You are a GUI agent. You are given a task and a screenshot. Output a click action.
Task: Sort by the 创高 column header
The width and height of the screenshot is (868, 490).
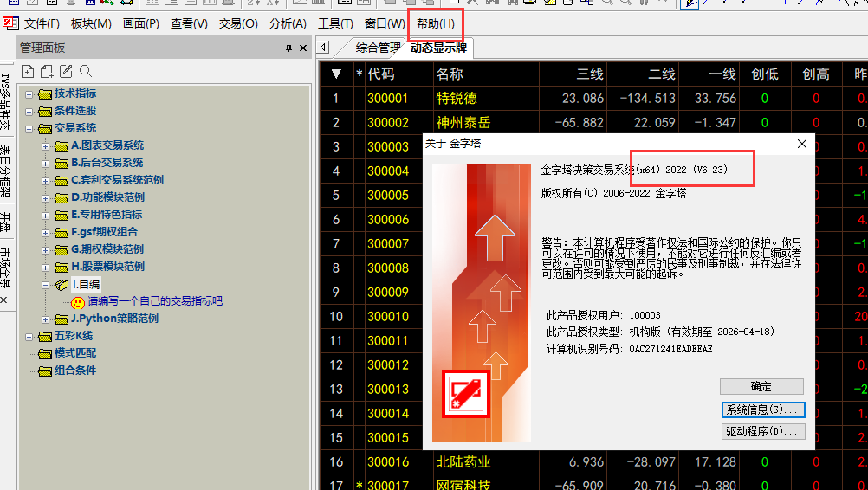coord(815,74)
